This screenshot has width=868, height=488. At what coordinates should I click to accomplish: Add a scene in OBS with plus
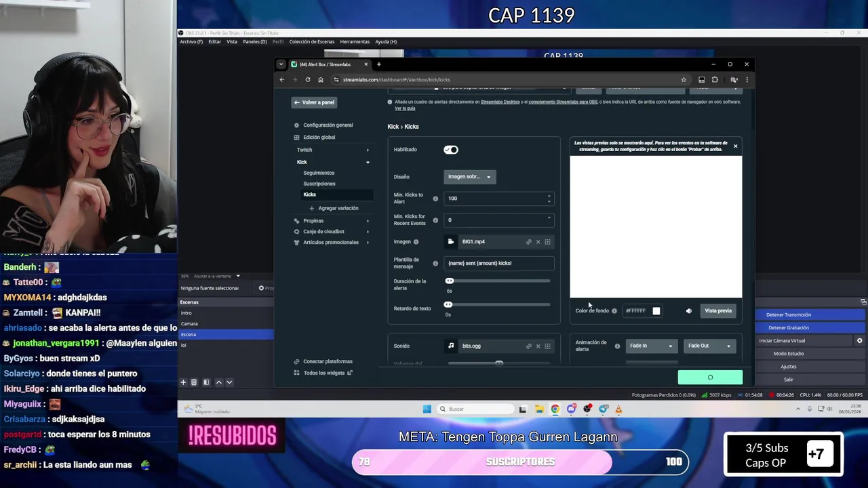tap(183, 382)
